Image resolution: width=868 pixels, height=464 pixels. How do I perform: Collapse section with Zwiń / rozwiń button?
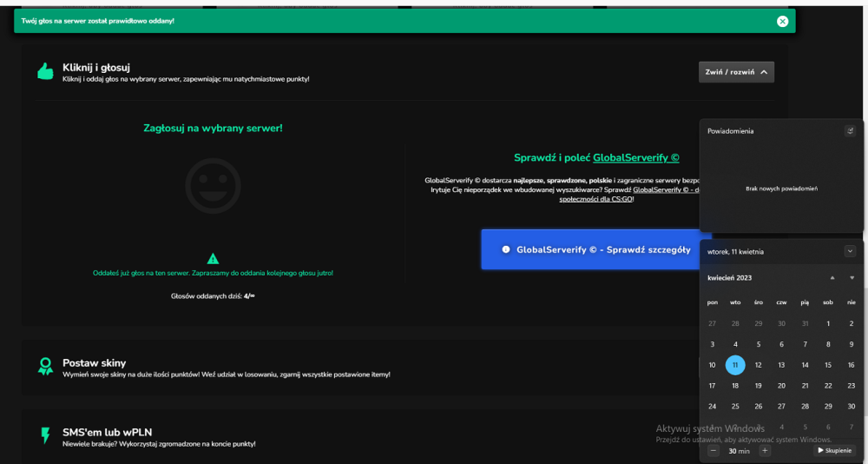(x=736, y=72)
